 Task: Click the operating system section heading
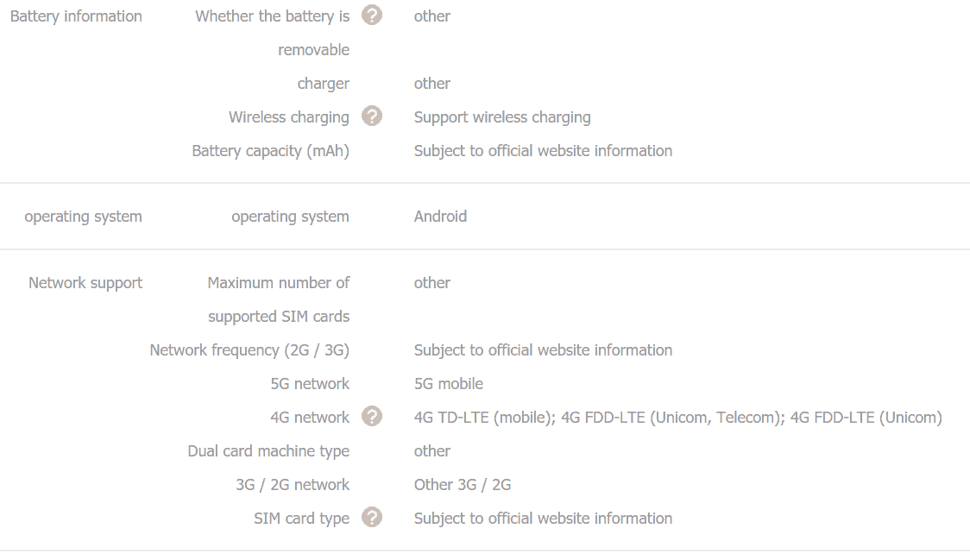pyautogui.click(x=83, y=217)
